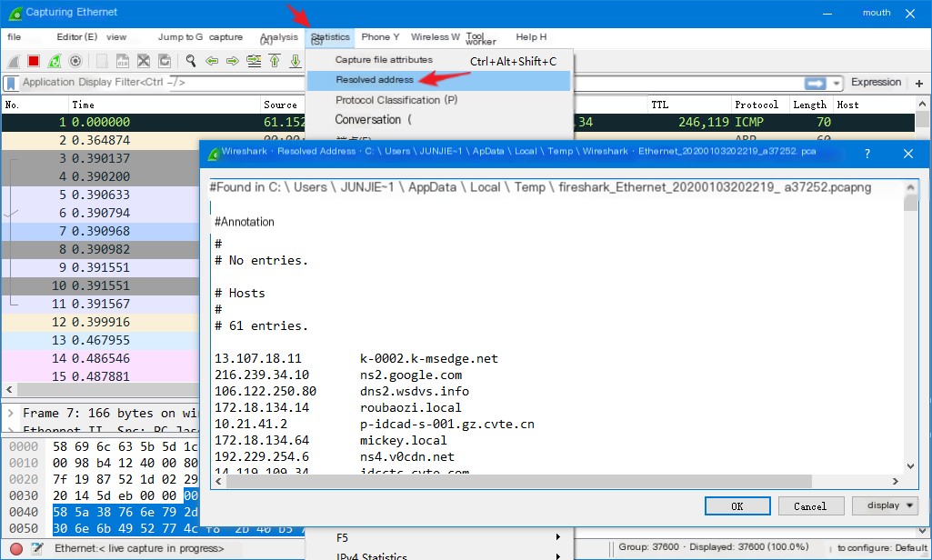Select packet 14 at time 0.486546

(100, 358)
